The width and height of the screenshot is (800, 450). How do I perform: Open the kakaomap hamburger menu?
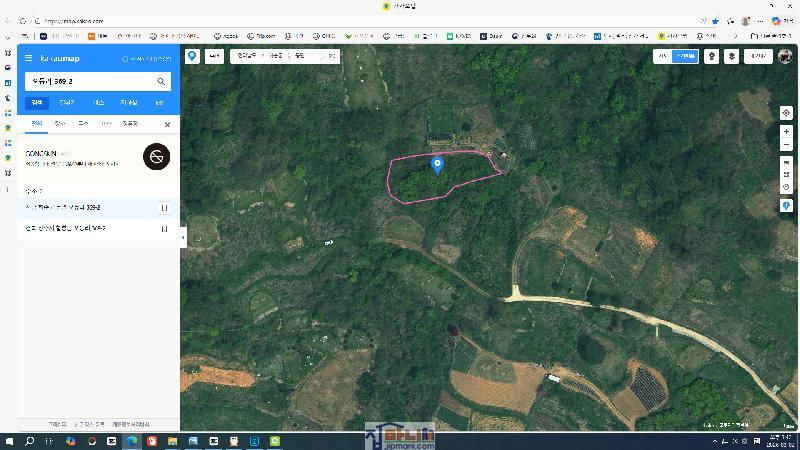29,59
